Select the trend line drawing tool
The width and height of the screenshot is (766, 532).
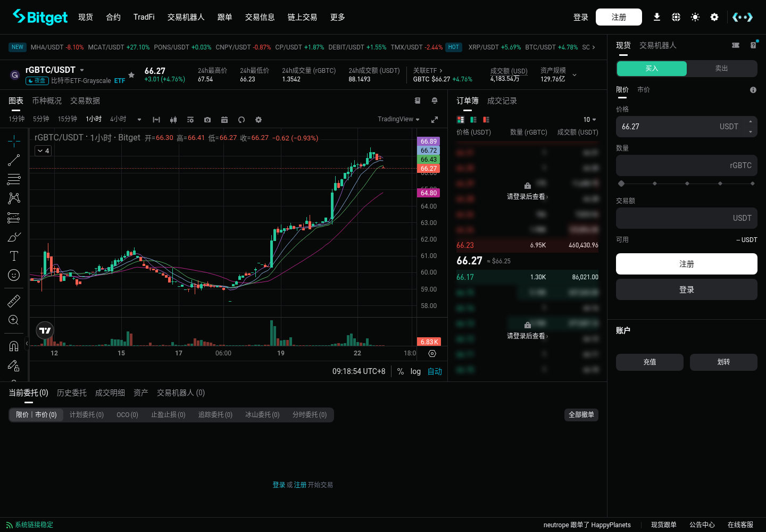pyautogui.click(x=14, y=160)
